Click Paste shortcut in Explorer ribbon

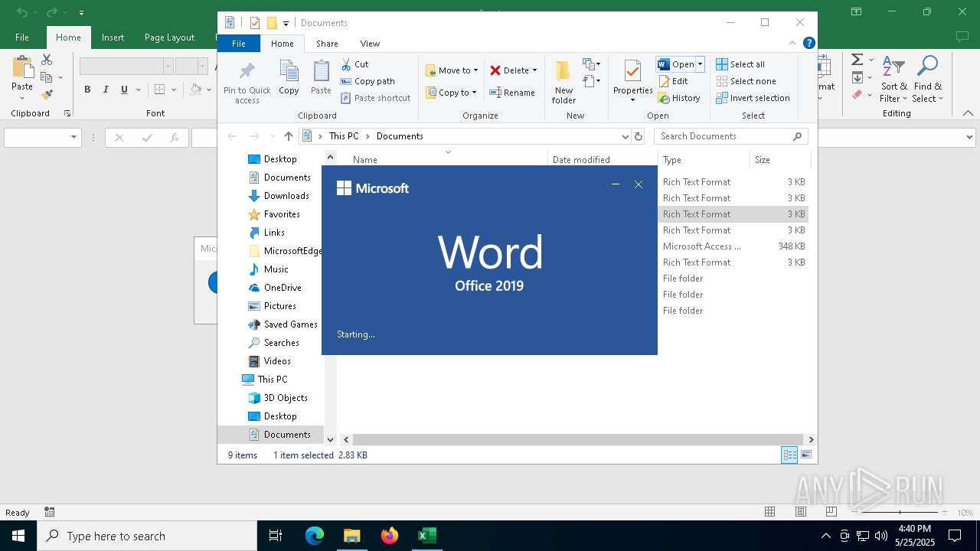[375, 98]
